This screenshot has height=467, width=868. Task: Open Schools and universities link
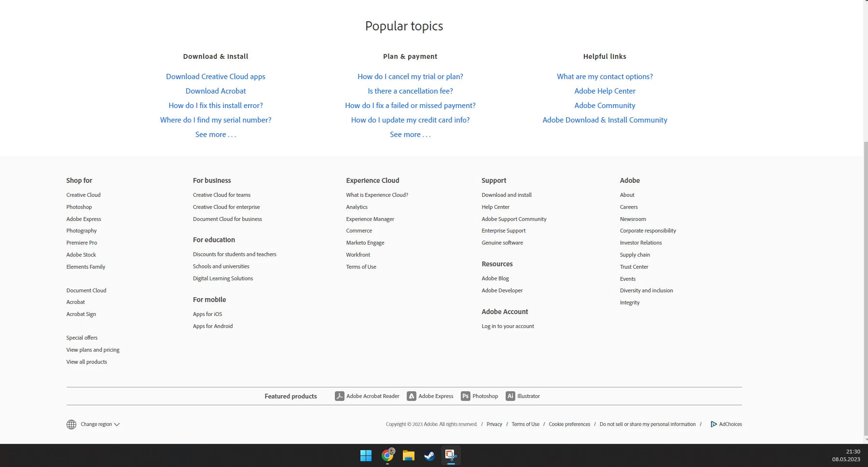(221, 266)
